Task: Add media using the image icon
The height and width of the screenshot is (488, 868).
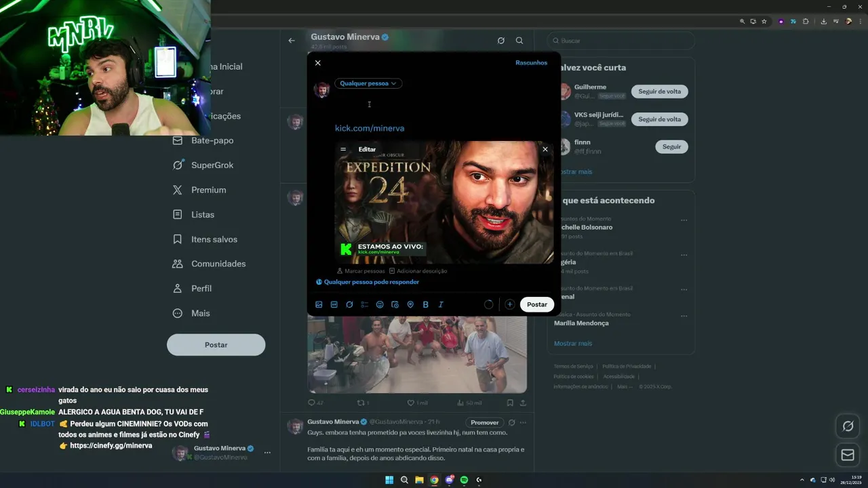Action: [319, 305]
